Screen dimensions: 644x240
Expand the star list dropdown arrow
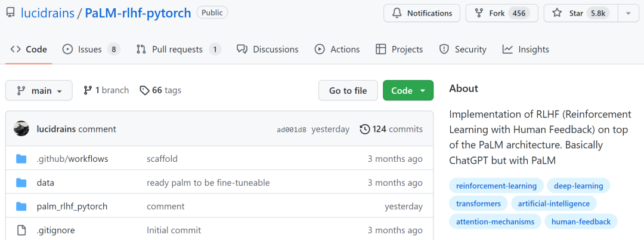[628, 13]
